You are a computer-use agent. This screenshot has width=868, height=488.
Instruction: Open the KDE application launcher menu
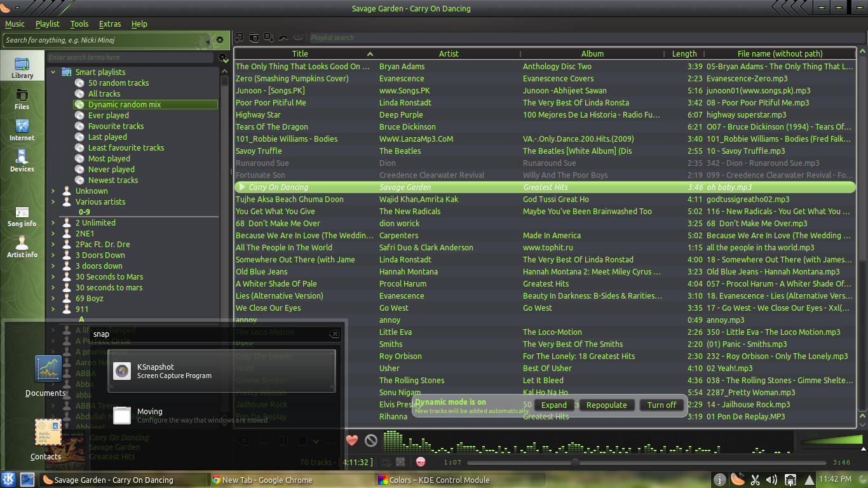pyautogui.click(x=9, y=479)
